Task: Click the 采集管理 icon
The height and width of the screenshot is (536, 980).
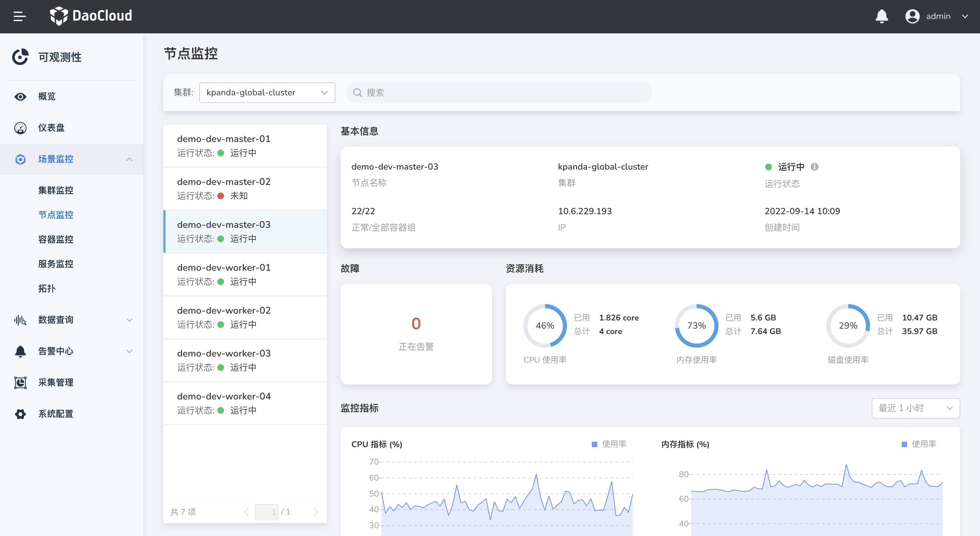Action: [x=20, y=383]
